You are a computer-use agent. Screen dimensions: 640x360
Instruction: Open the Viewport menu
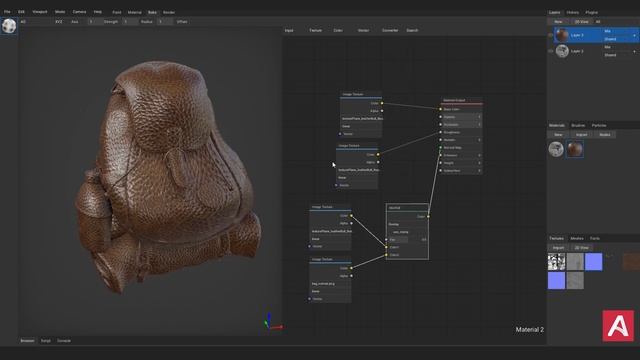pyautogui.click(x=40, y=12)
